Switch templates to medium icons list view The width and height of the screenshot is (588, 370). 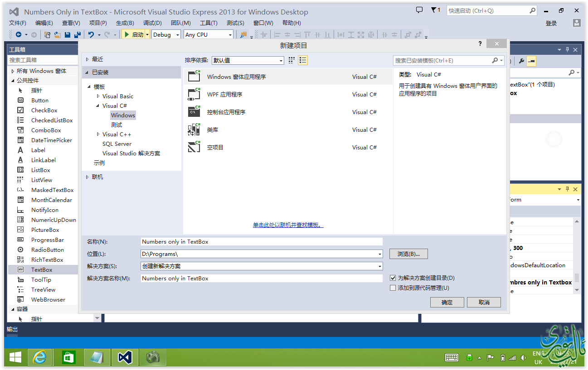[x=303, y=60]
